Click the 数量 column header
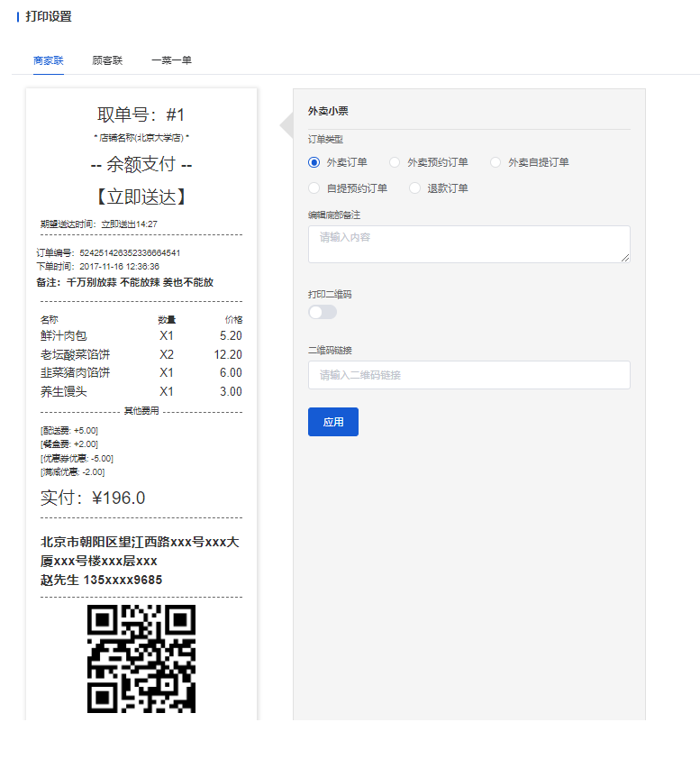The height and width of the screenshot is (759, 700). pos(167,320)
